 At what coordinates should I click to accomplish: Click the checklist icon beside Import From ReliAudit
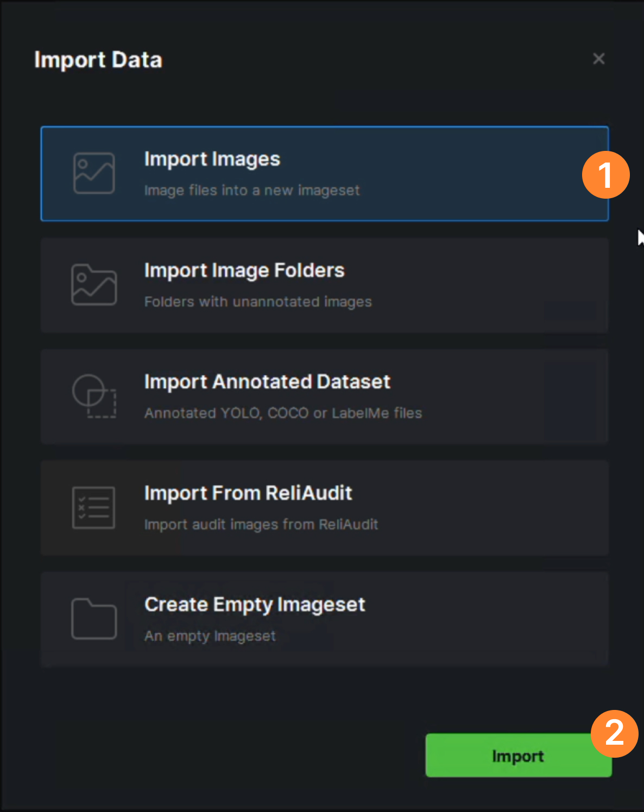(x=93, y=507)
